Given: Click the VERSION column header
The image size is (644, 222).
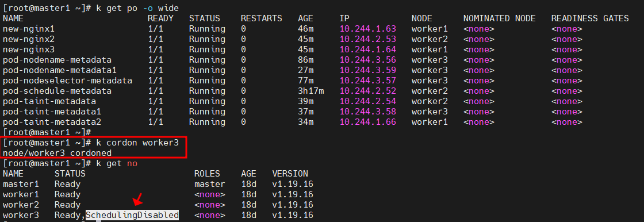Looking at the screenshot, I should [290, 174].
